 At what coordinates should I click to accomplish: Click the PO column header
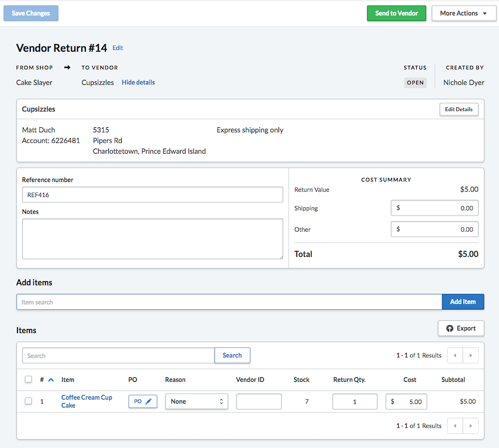133,380
